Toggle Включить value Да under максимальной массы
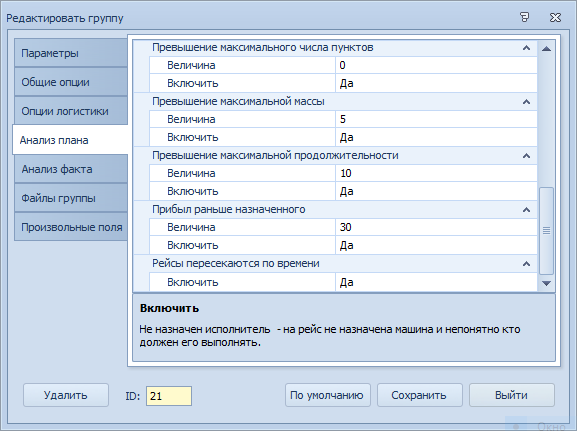The image size is (577, 431). pos(436,137)
